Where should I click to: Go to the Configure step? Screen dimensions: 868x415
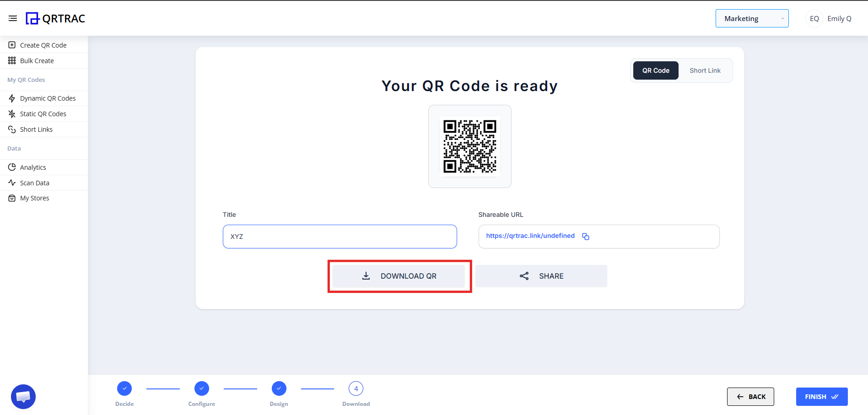(x=201, y=388)
